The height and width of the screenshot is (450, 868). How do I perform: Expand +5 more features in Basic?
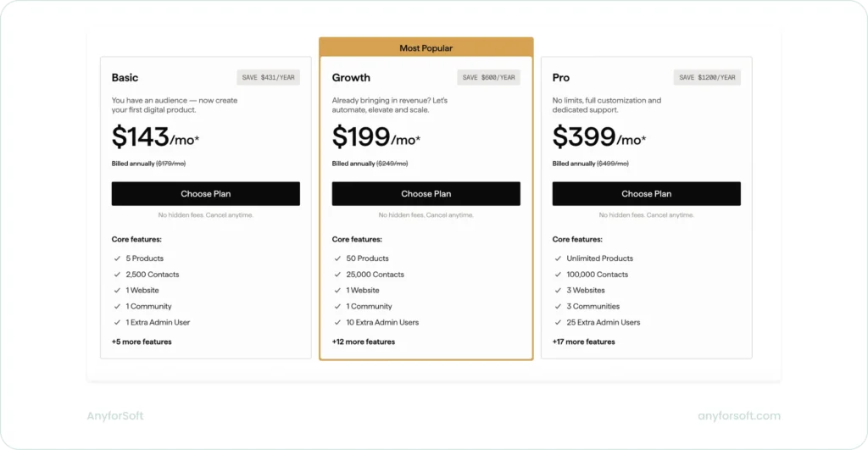click(x=142, y=342)
